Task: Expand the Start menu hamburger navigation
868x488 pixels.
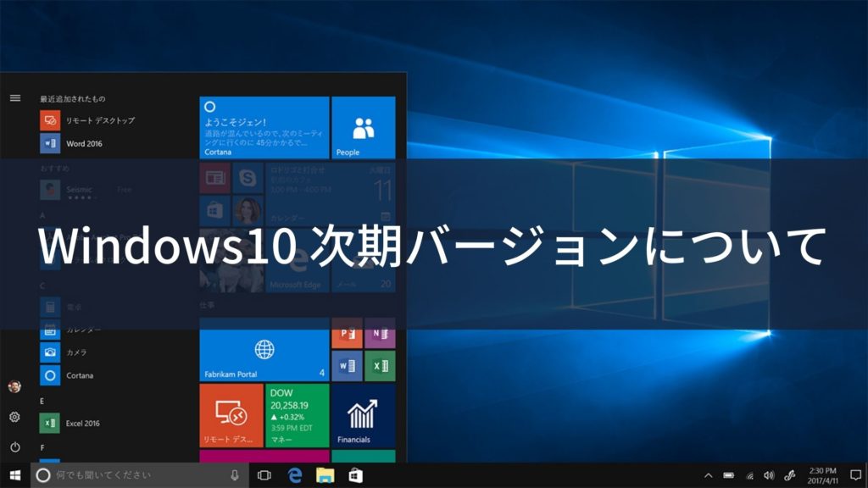Action: (15, 98)
